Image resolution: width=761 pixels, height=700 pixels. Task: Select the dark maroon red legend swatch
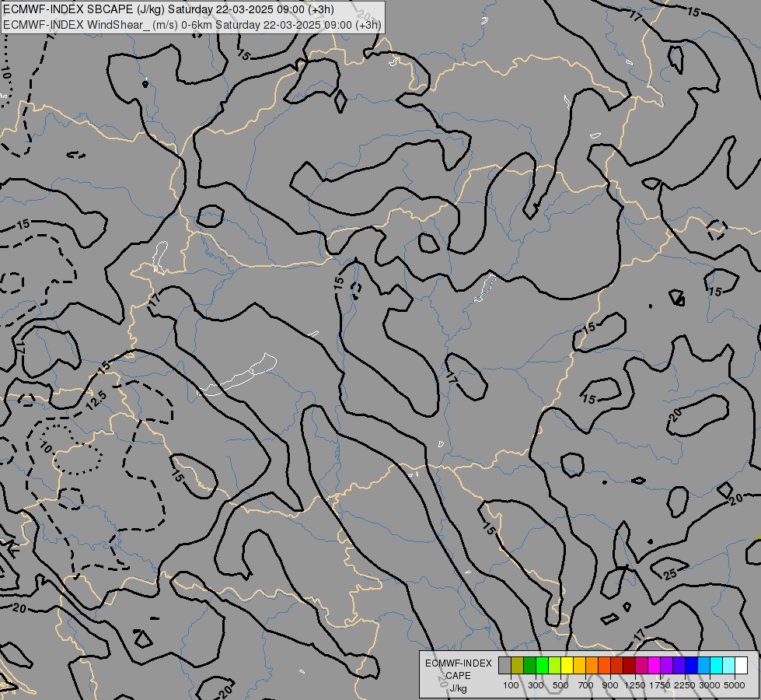(x=630, y=665)
